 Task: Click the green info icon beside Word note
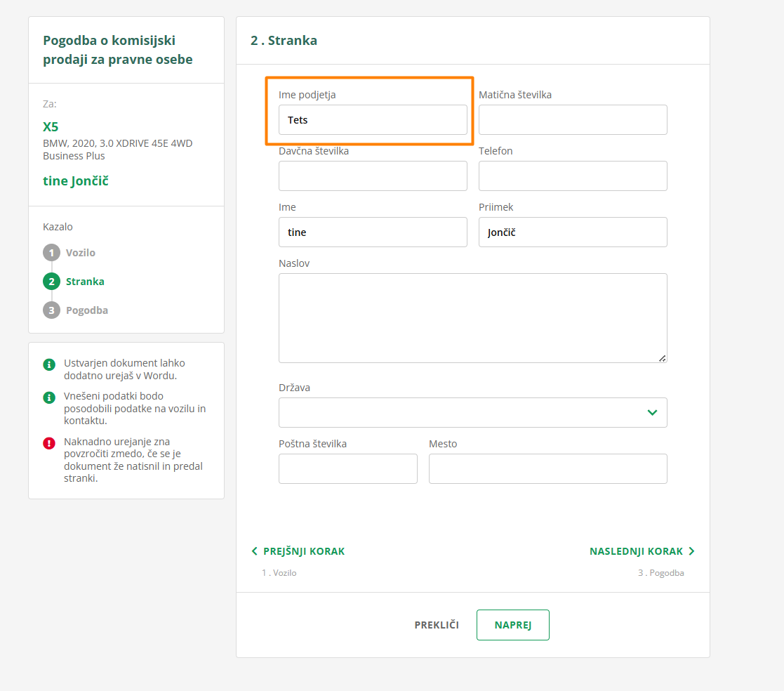coord(49,364)
